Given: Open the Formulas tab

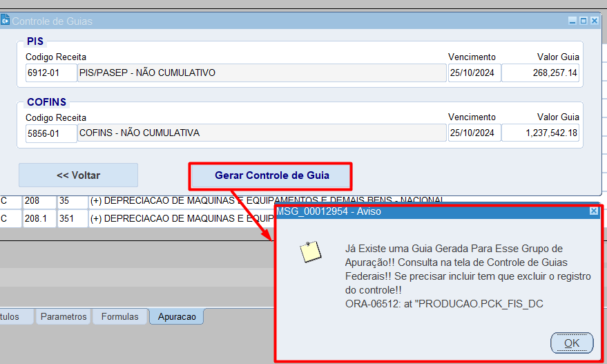Looking at the screenshot, I should click(119, 316).
